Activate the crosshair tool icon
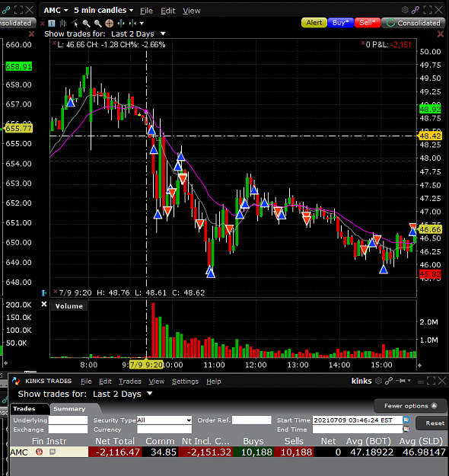 110,23
